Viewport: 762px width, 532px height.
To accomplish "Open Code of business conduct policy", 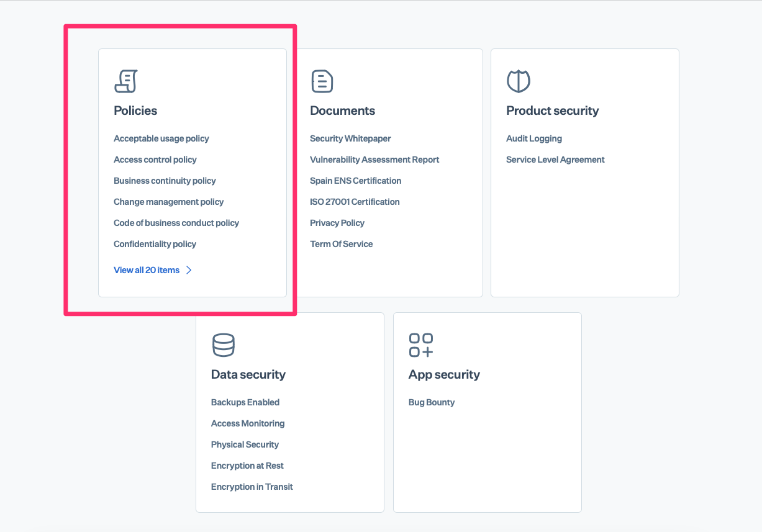I will [176, 223].
